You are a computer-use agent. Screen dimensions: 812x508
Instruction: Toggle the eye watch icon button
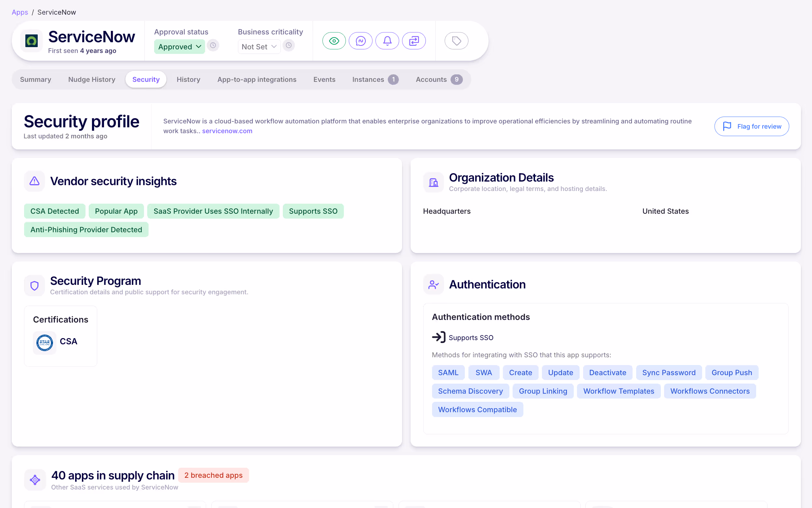coord(334,41)
